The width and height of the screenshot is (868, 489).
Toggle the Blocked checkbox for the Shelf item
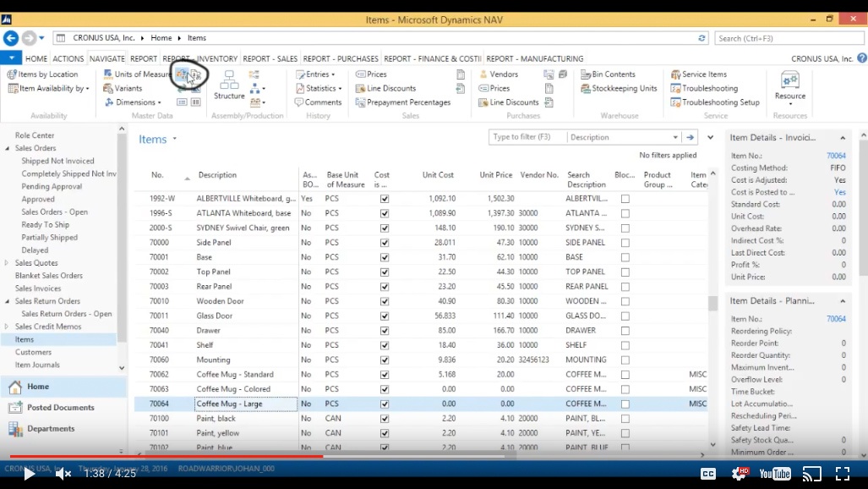[x=625, y=345]
